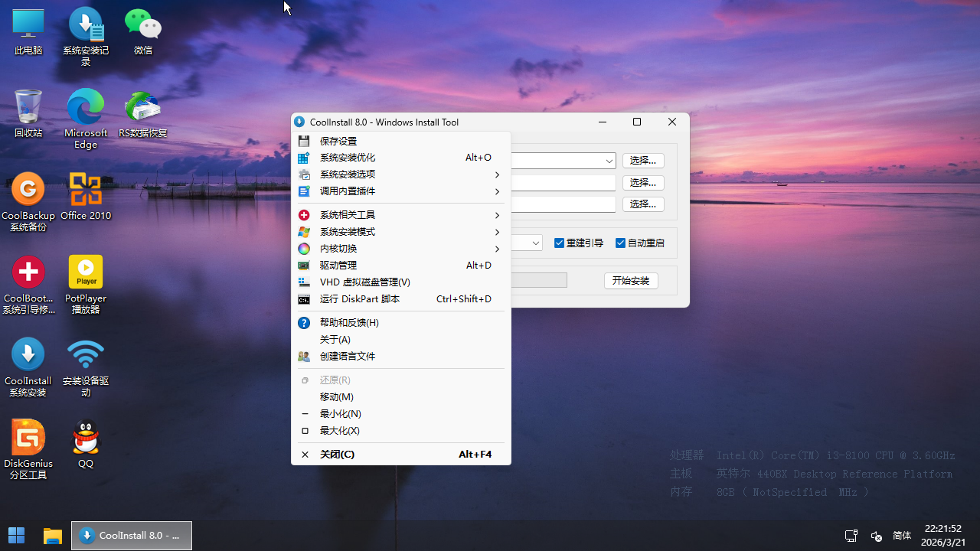Open 系统安装优化 via its optimization icon
Image resolution: width=980 pixels, height=551 pixels.
point(304,158)
